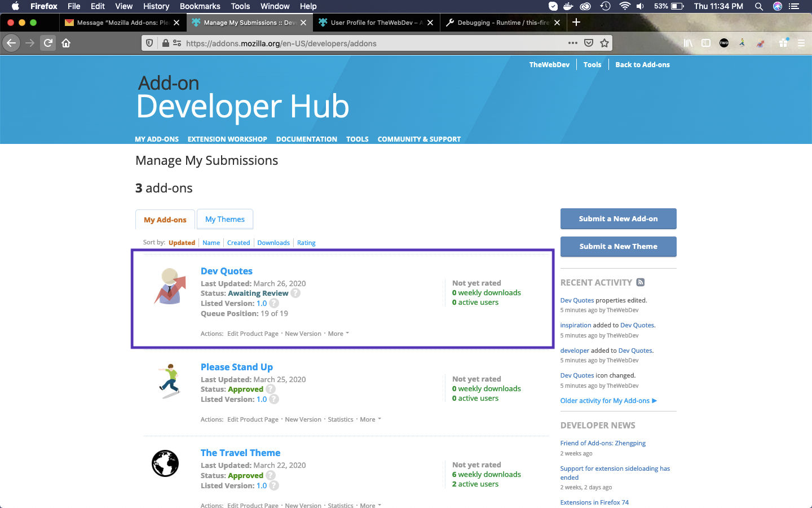Click Back to Add-ons link

tap(642, 64)
